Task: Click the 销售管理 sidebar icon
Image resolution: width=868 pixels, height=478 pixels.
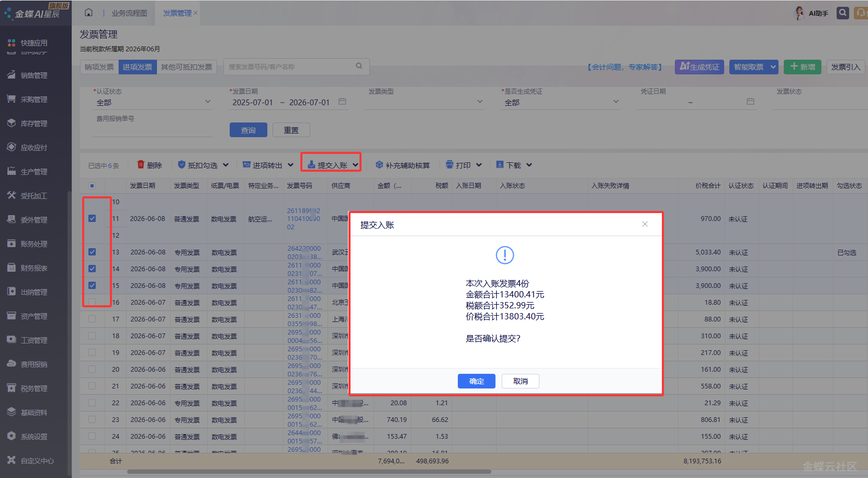Action: (11, 75)
